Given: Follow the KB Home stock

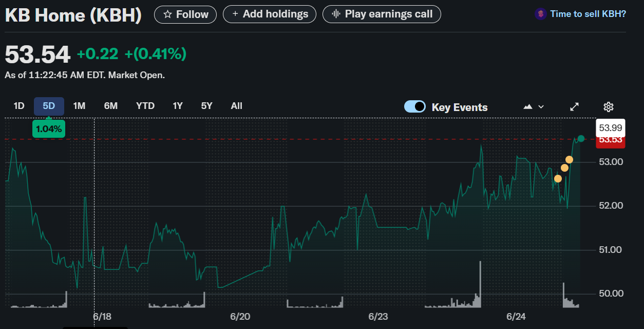Looking at the screenshot, I should 185,14.
